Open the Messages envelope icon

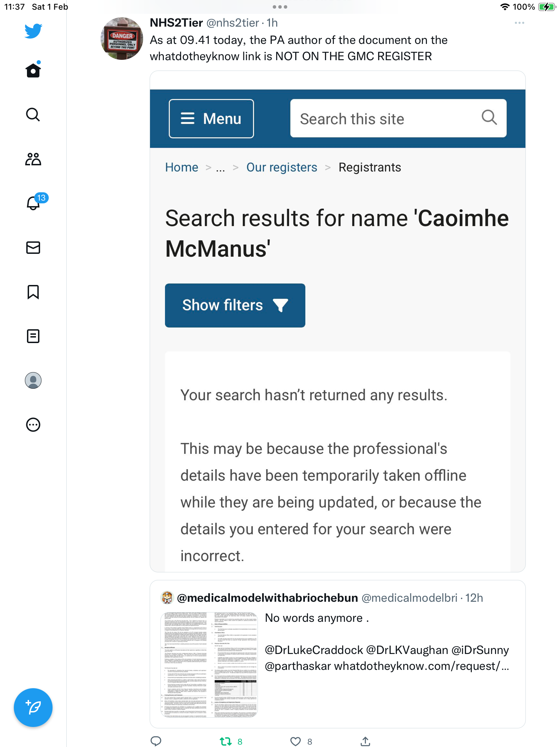click(33, 248)
